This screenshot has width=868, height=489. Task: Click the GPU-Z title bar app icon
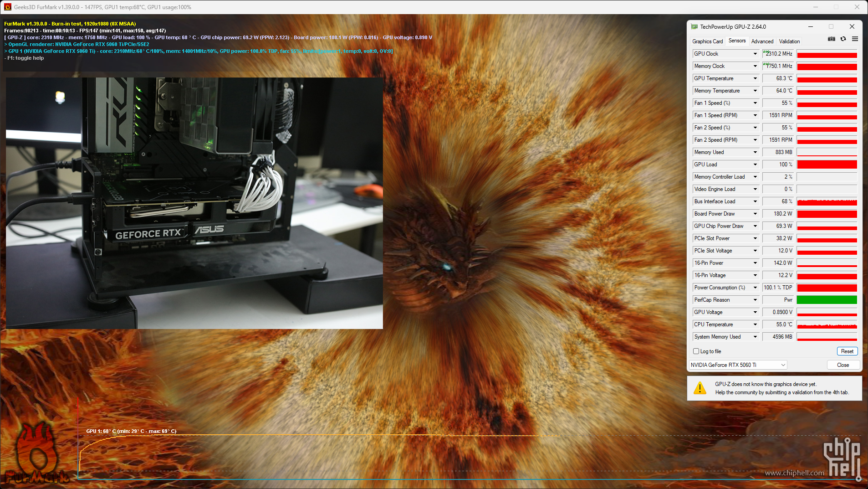point(694,27)
